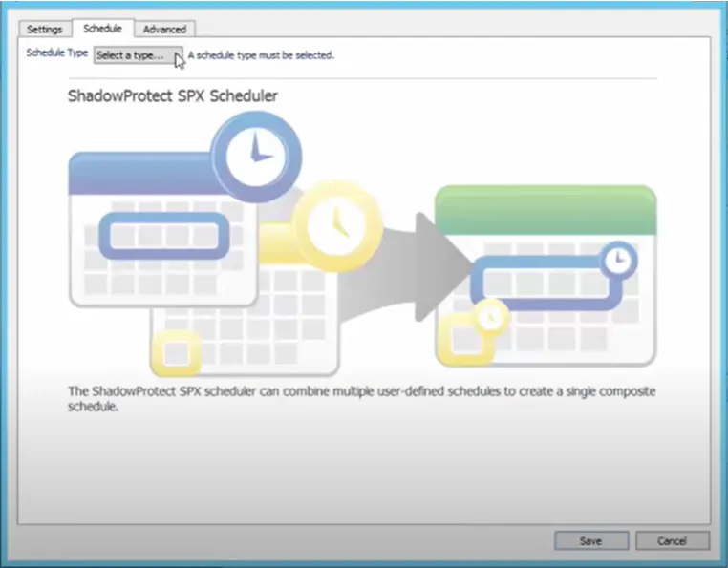Click the yellow square at bottom of yellow calendar
The width and height of the screenshot is (728, 568).
point(177,352)
